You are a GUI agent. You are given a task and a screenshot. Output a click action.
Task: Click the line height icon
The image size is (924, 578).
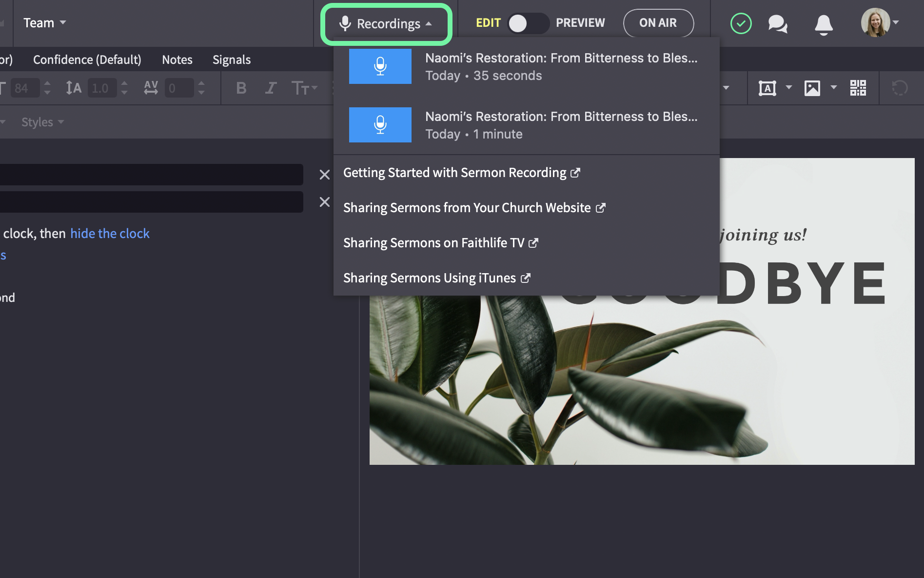74,88
